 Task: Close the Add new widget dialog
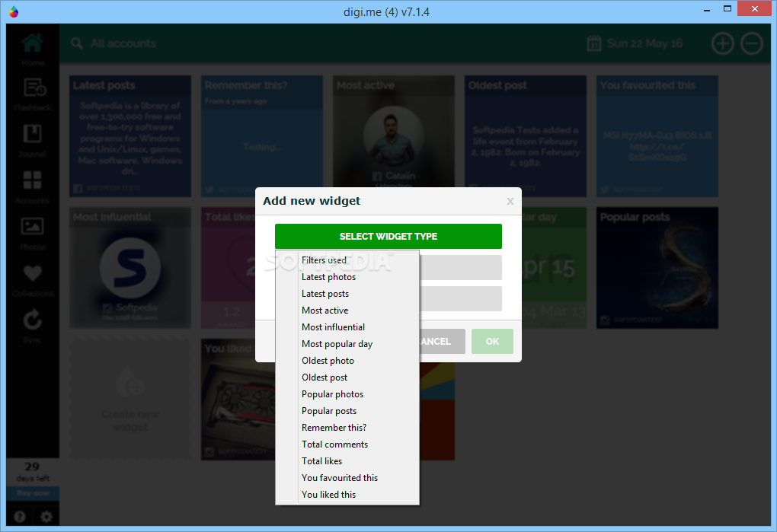point(510,201)
